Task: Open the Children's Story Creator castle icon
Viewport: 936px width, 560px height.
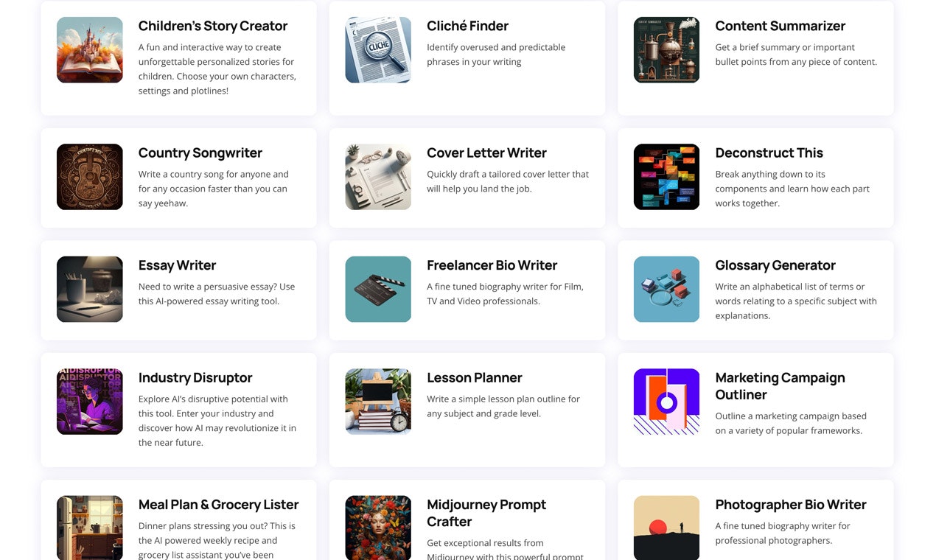Action: 90,50
